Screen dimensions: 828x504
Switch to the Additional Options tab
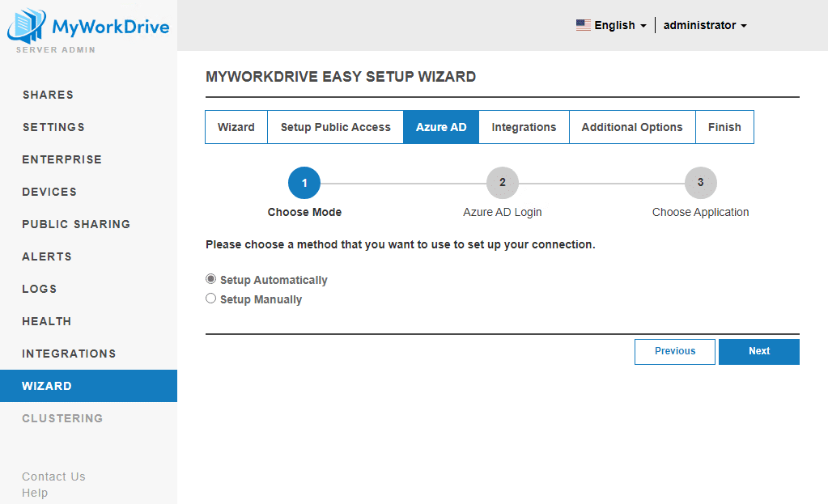point(632,127)
